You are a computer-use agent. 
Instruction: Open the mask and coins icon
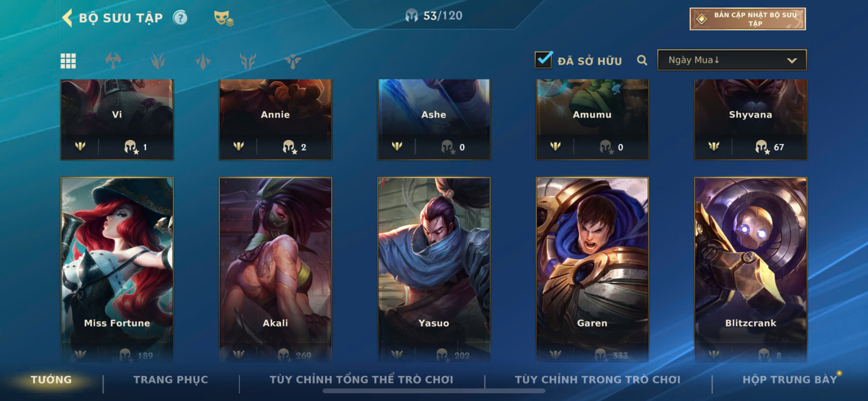click(x=223, y=18)
